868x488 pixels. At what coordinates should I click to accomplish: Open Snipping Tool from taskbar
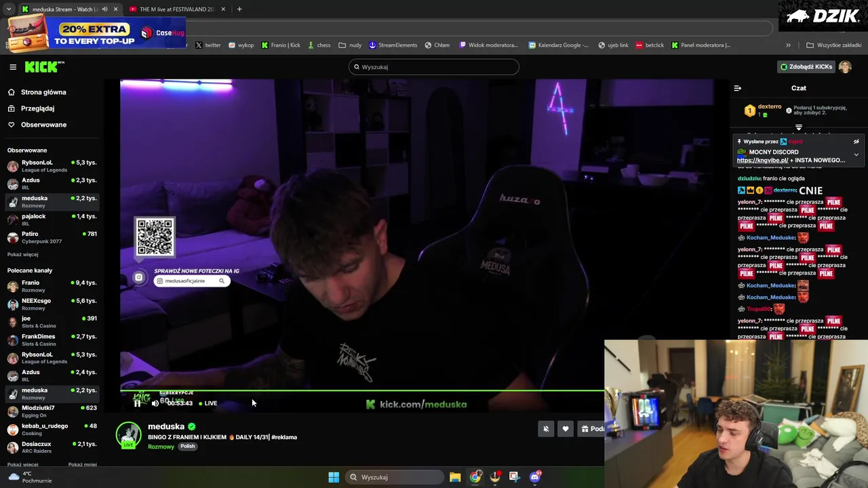(x=514, y=477)
